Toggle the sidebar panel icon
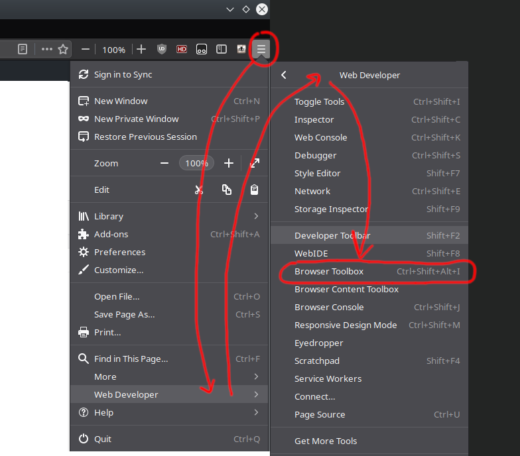Viewport: 520px width, 456px height. (x=221, y=49)
